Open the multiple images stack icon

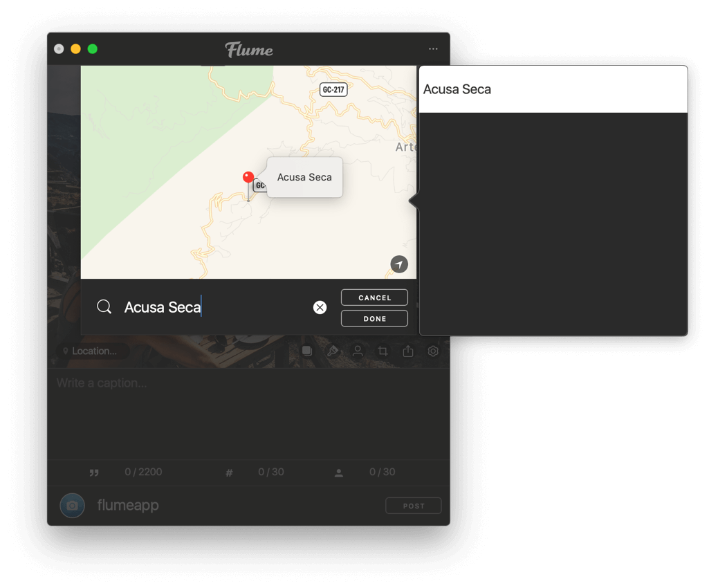point(307,351)
